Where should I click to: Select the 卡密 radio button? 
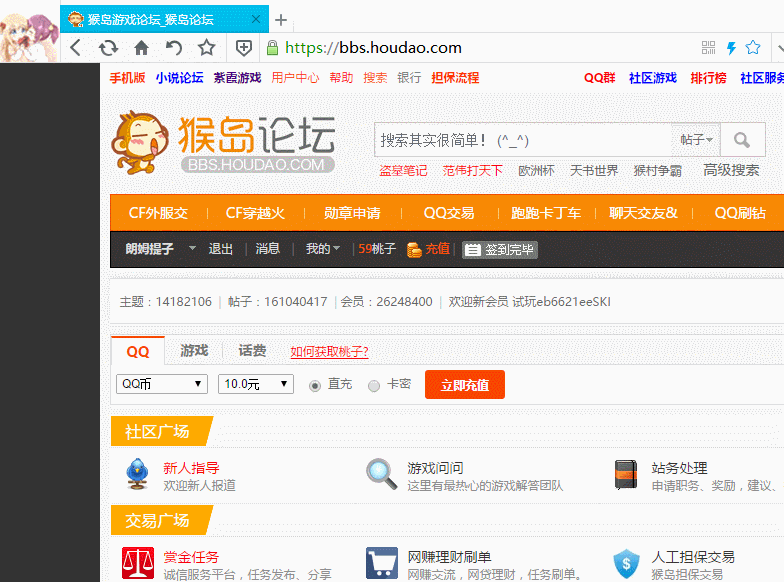pyautogui.click(x=374, y=386)
